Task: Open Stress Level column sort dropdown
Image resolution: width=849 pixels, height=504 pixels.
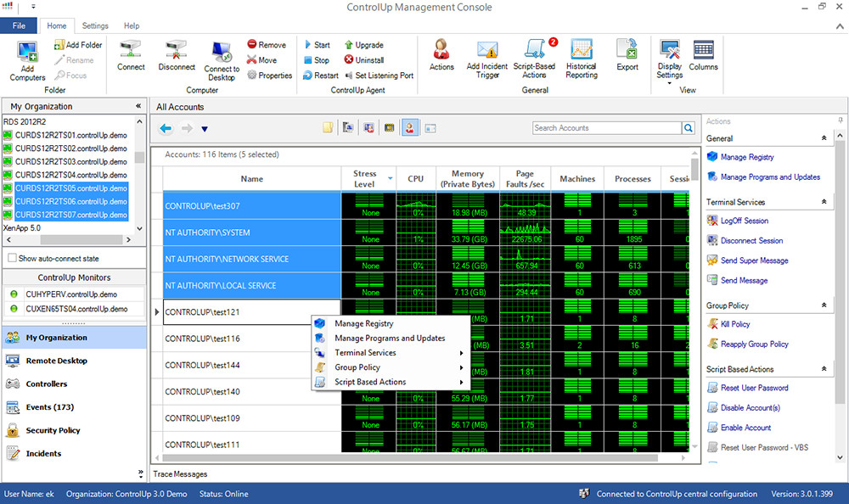Action: pyautogui.click(x=390, y=178)
